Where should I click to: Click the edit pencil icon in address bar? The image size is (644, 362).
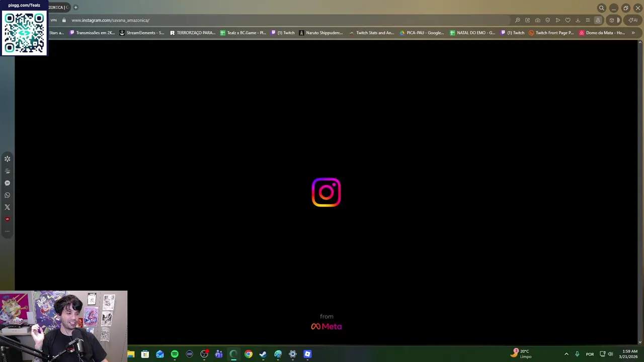527,20
